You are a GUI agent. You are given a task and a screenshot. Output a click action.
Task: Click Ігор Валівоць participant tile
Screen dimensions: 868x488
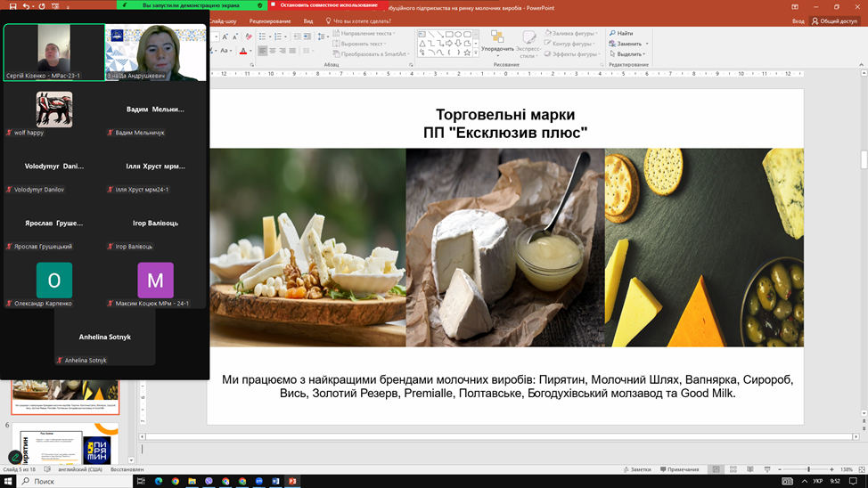(155, 228)
